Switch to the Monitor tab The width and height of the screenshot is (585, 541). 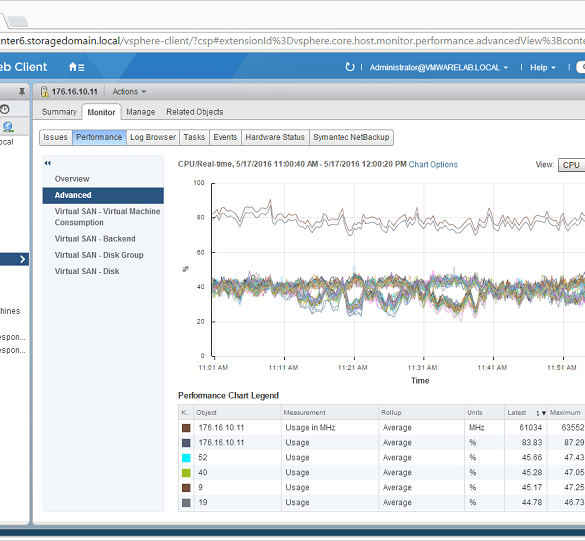(x=101, y=112)
